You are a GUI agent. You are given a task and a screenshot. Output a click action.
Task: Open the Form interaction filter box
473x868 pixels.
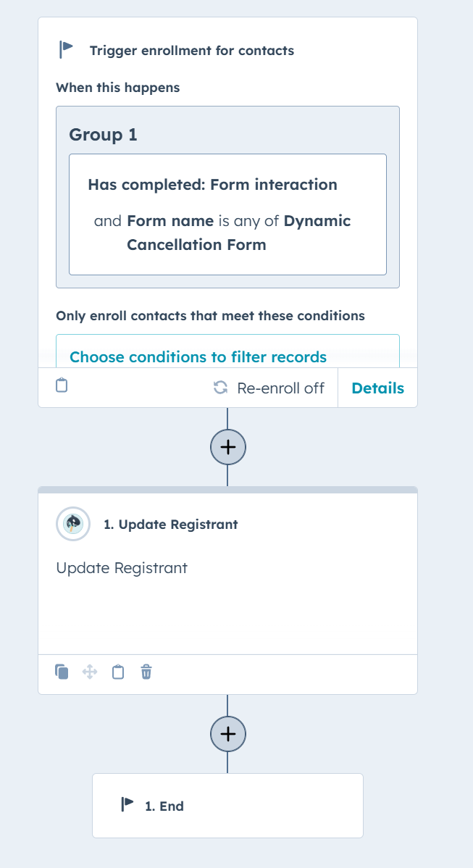pos(227,214)
